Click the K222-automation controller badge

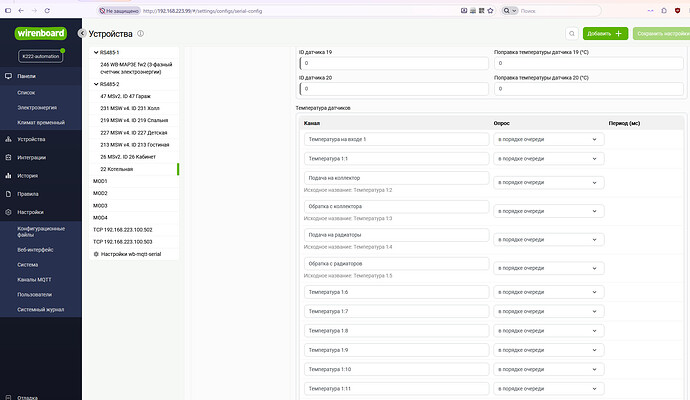(40, 56)
